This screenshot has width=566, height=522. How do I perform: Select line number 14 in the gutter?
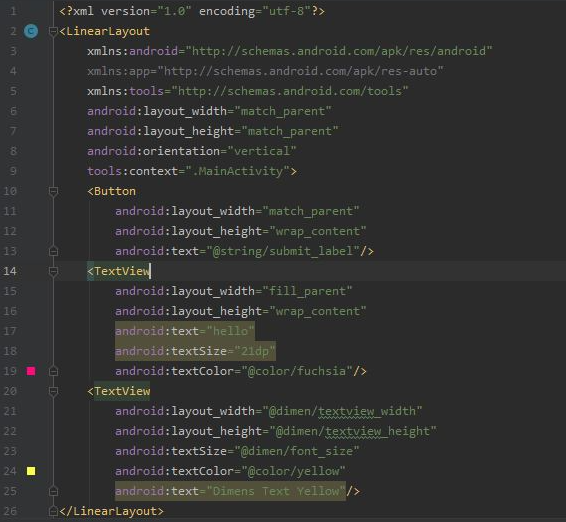pos(10,271)
